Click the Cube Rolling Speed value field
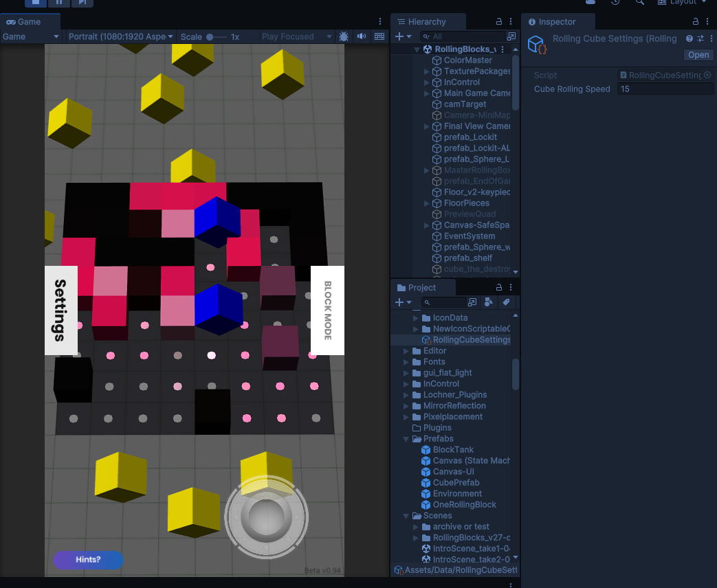The image size is (717, 588). [665, 89]
